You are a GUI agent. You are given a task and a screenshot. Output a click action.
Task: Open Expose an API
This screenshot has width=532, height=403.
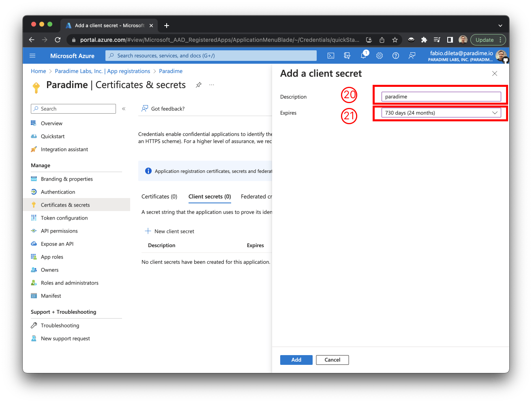coord(57,244)
